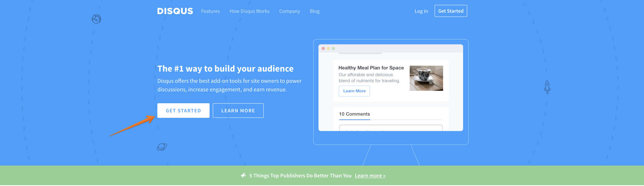
Task: Open the Blog link
Action: [x=315, y=11]
